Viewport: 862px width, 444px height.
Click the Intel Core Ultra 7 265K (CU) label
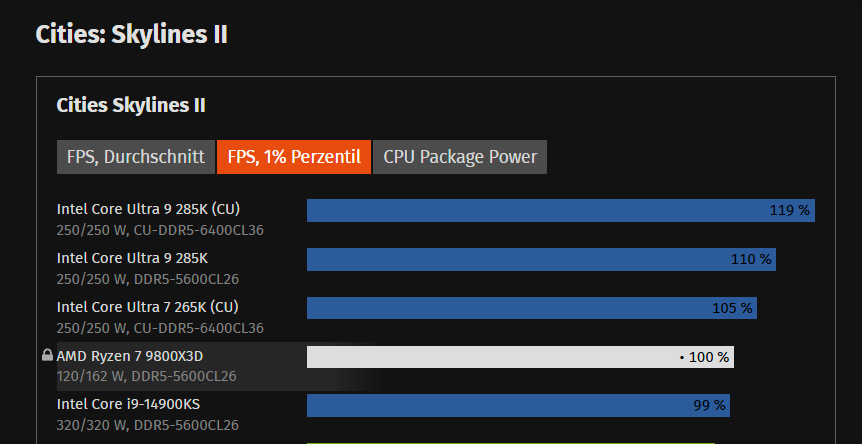[148, 307]
